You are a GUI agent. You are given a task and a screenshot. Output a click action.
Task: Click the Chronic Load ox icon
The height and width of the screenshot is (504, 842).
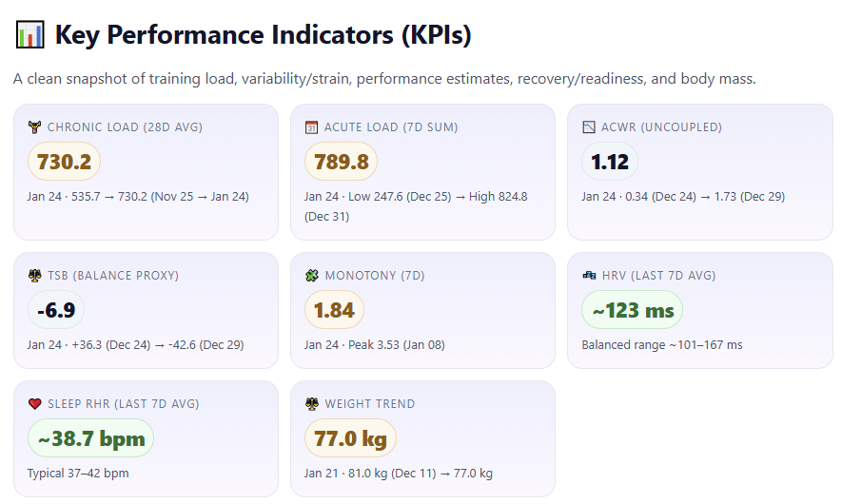pyautogui.click(x=34, y=127)
